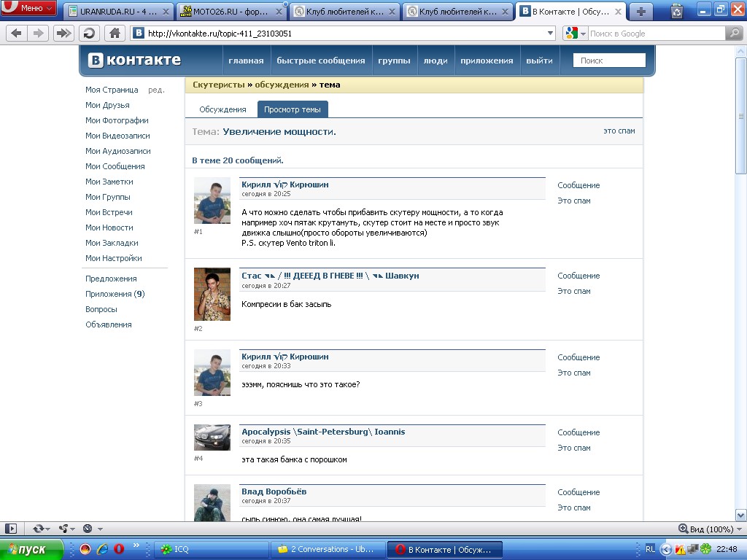This screenshot has height=560, width=747.
Task: Click the search magnifier icon
Action: [734, 34]
